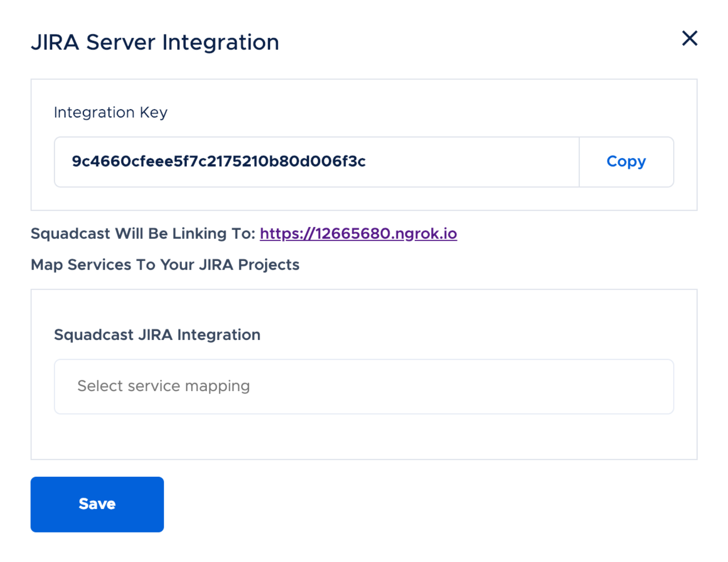This screenshot has width=728, height=562.
Task: Click the Integration Key label
Action: 111,112
